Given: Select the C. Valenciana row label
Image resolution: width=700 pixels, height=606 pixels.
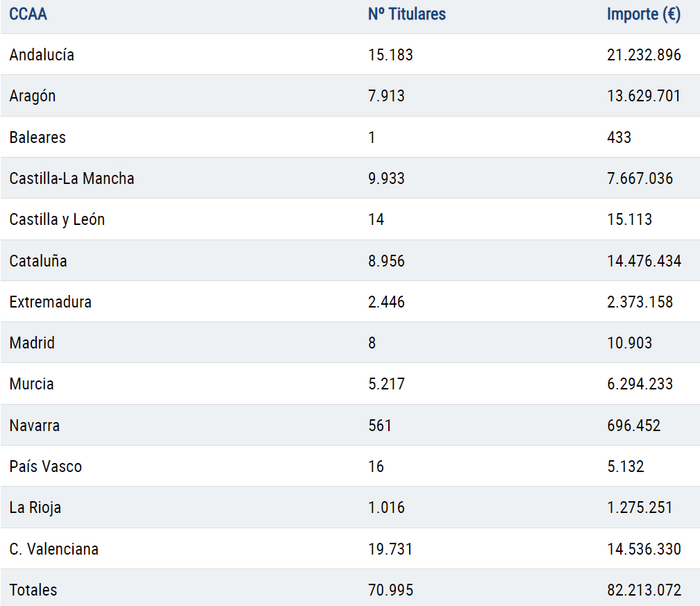Looking at the screenshot, I should click(x=54, y=549).
